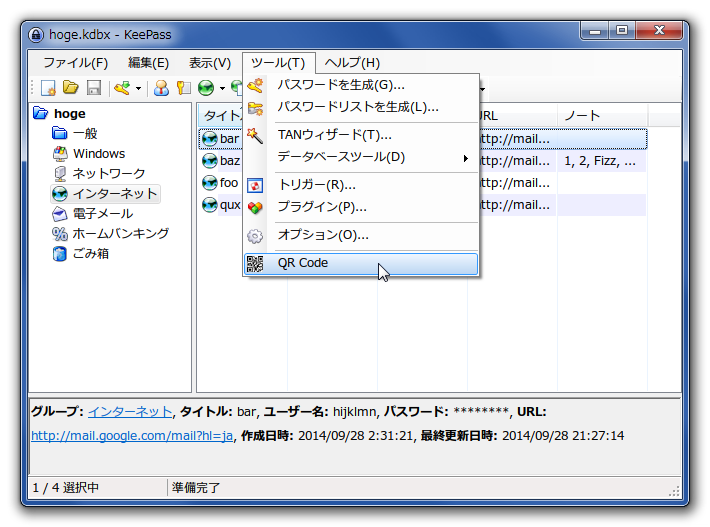Screen dimensions: 710x527
Task: Click the Open database folder icon
Action: pos(71,87)
